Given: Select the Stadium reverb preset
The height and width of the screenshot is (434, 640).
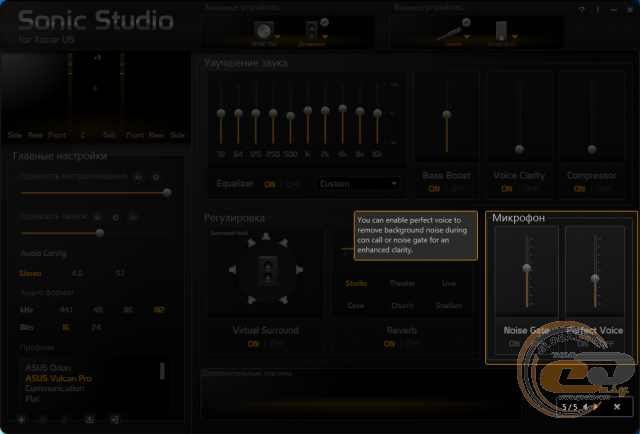Looking at the screenshot, I should [x=449, y=305].
